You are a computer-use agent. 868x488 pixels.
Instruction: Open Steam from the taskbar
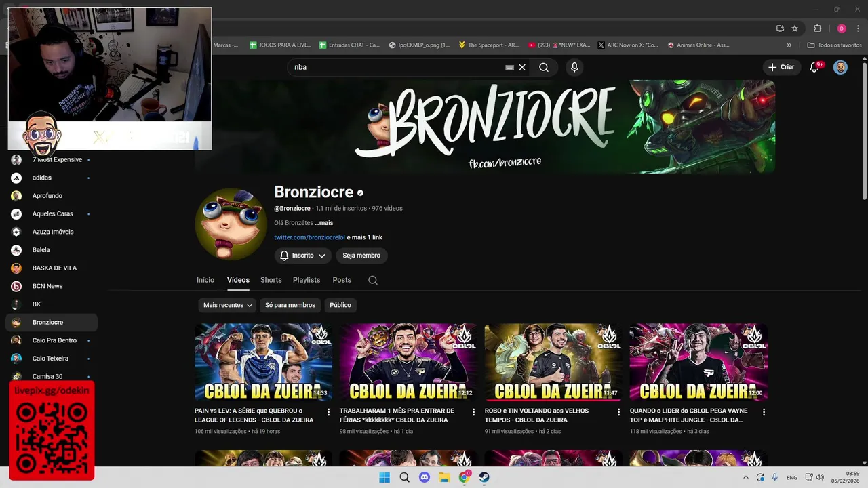(484, 477)
